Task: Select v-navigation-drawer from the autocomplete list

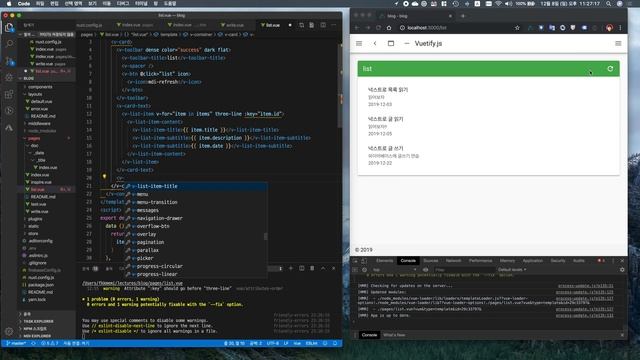Action: [196, 218]
